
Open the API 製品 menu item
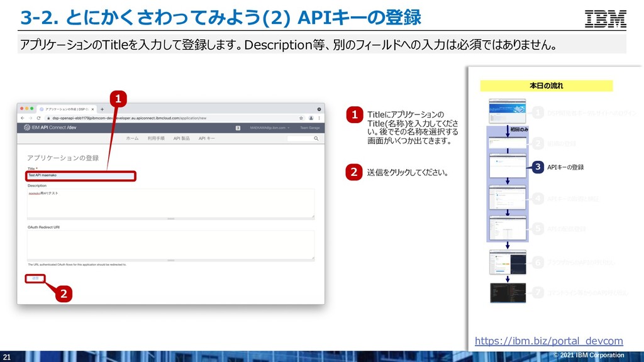pos(182,139)
